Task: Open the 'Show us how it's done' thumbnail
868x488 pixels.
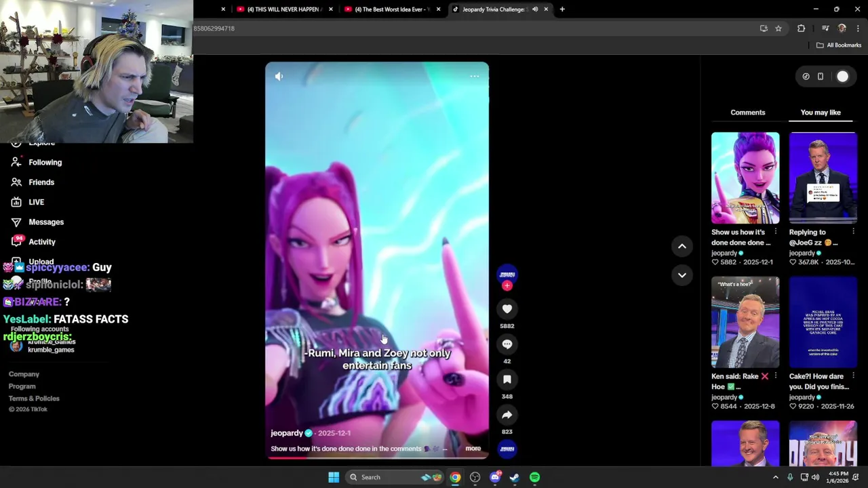Action: pos(745,178)
